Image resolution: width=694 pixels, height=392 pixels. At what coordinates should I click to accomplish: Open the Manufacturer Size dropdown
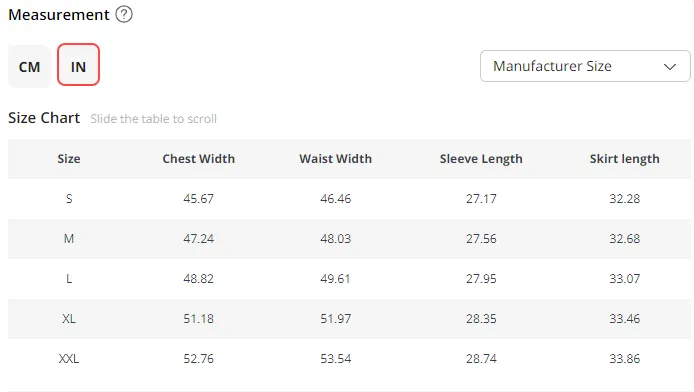tap(585, 66)
